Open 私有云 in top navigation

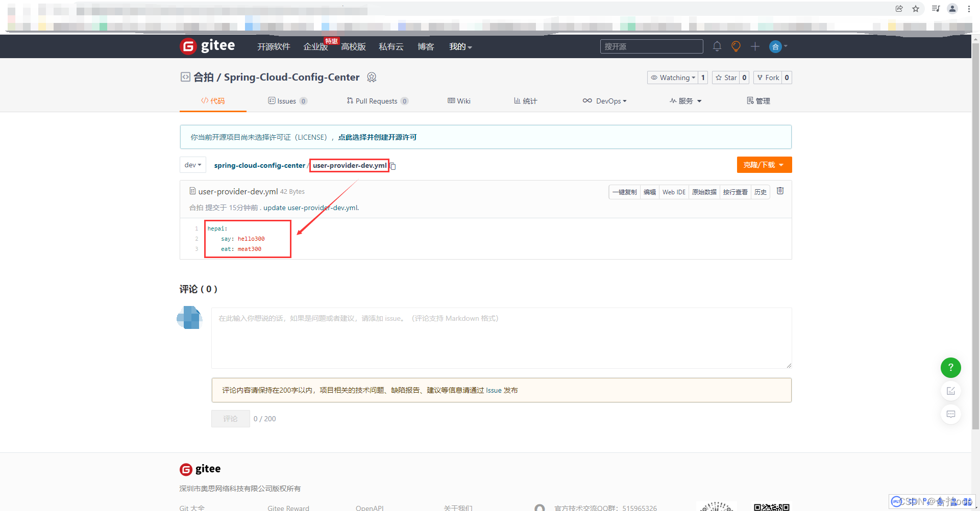point(391,46)
